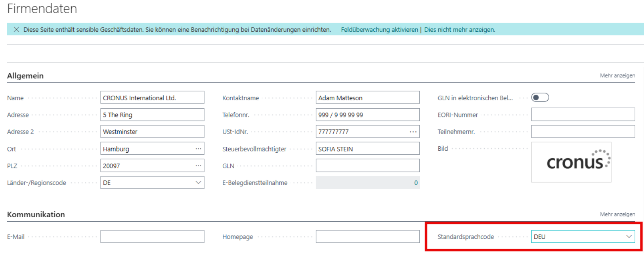Click the Bild field label
The height and width of the screenshot is (253, 644).
click(x=443, y=149)
